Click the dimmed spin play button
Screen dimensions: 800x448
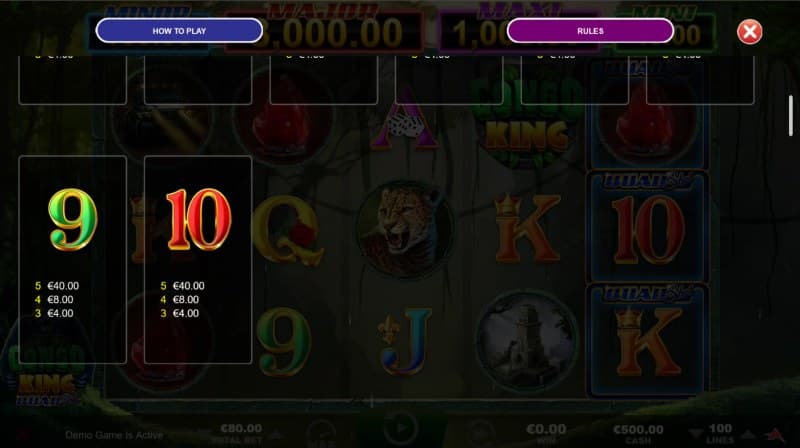[401, 428]
